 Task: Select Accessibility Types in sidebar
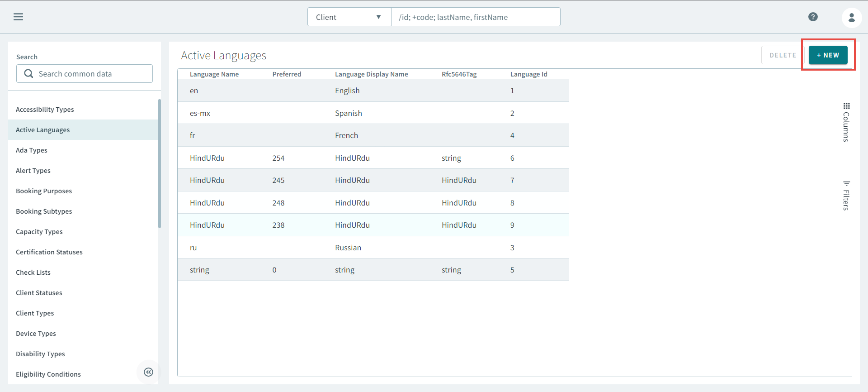coord(45,110)
